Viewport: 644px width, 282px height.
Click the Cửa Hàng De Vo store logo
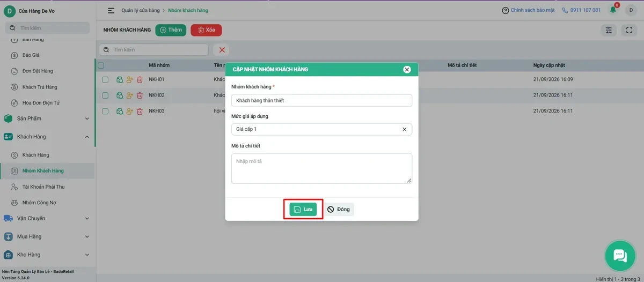[10, 11]
